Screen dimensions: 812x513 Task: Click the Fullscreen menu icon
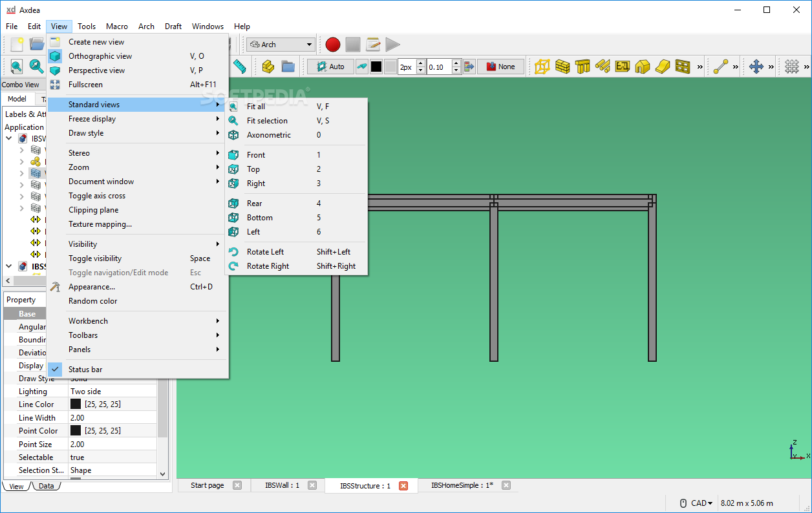coord(55,85)
